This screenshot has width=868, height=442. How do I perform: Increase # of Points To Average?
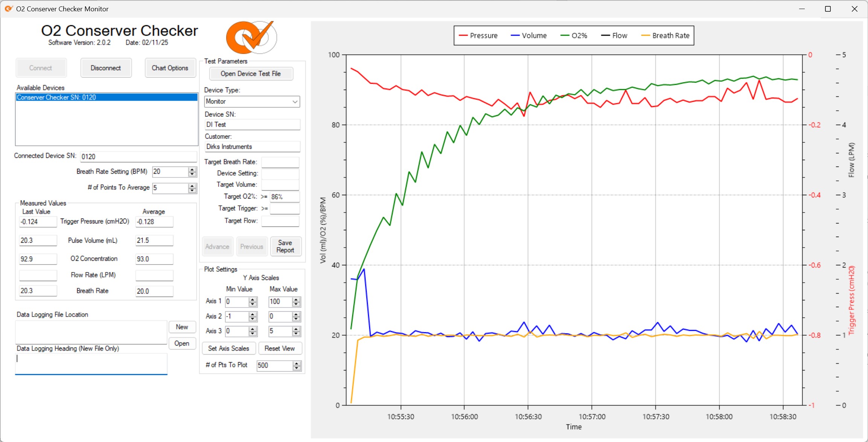coord(192,185)
